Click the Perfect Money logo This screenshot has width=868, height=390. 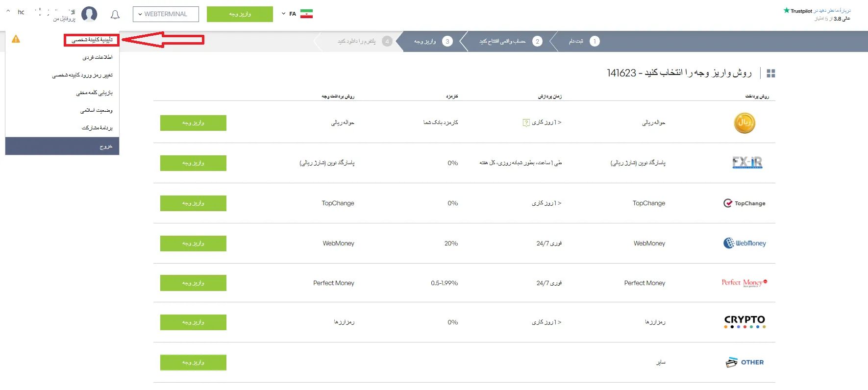[x=744, y=283]
